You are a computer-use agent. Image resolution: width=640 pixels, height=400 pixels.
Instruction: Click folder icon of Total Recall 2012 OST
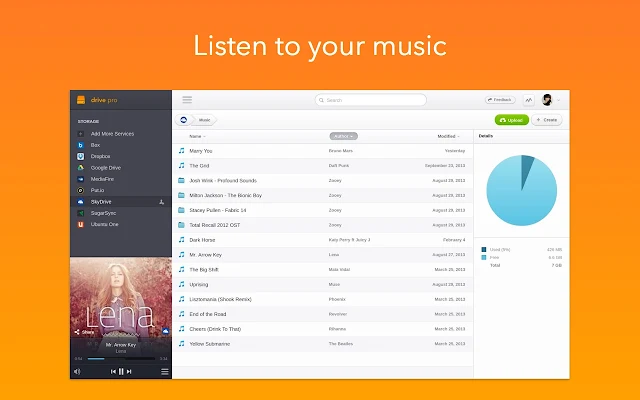[x=182, y=225]
